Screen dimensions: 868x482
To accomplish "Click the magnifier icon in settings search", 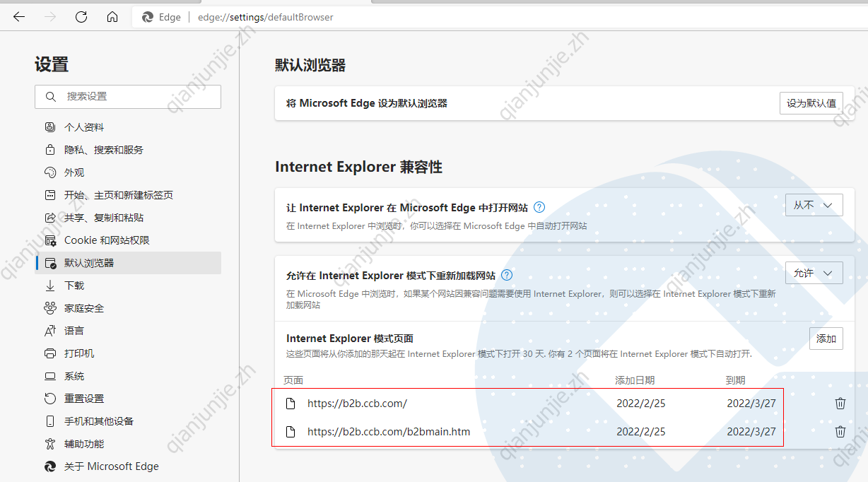I will tap(50, 96).
